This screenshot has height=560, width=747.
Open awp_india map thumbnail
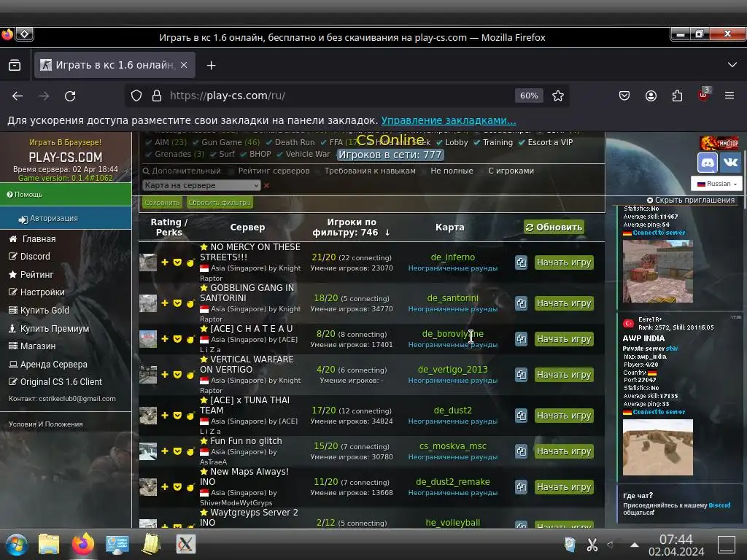click(658, 447)
